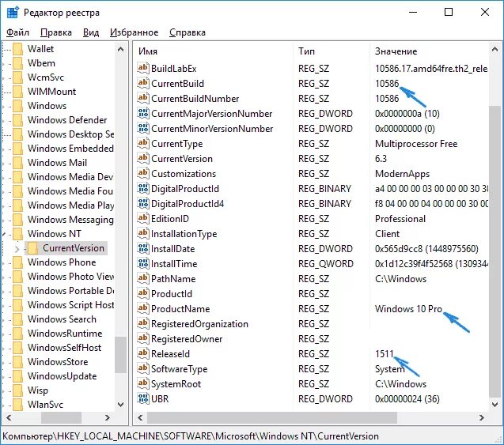Select the BuildLabEx string value icon
Viewport: 504px width, 445px height.
click(x=142, y=68)
